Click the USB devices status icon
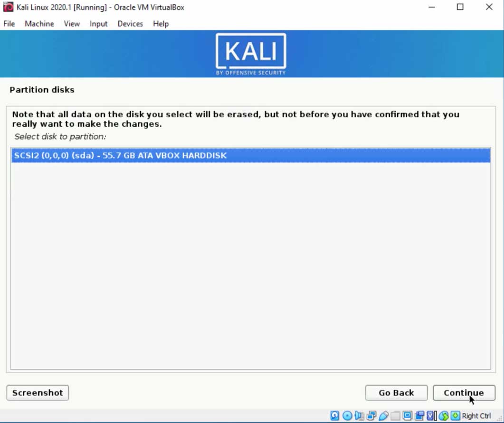Image resolution: width=504 pixels, height=423 pixels. click(x=383, y=415)
